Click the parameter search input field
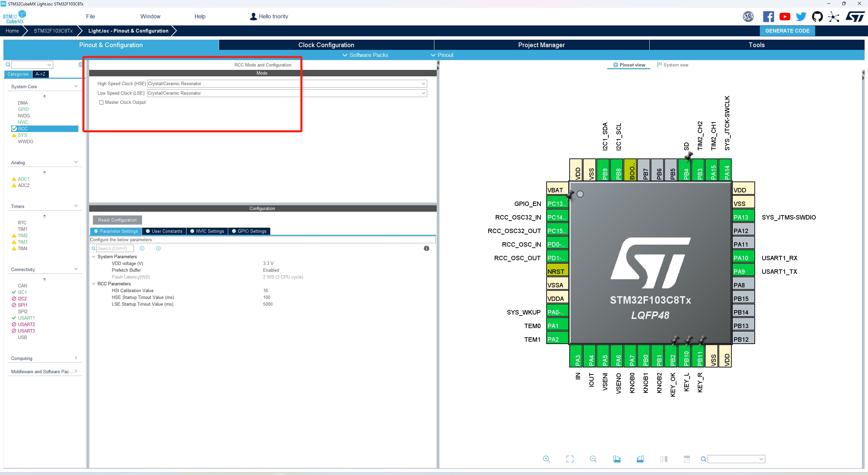 tap(115, 248)
